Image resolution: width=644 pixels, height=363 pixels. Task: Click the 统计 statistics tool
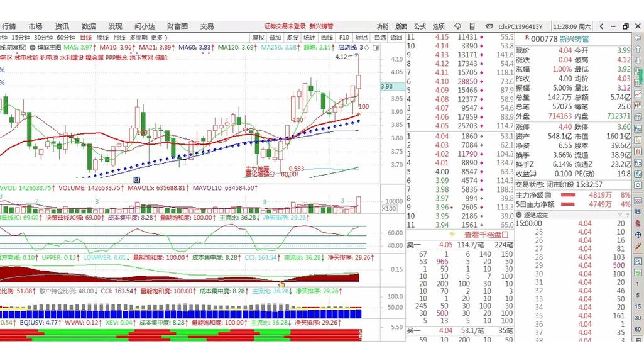pos(308,36)
